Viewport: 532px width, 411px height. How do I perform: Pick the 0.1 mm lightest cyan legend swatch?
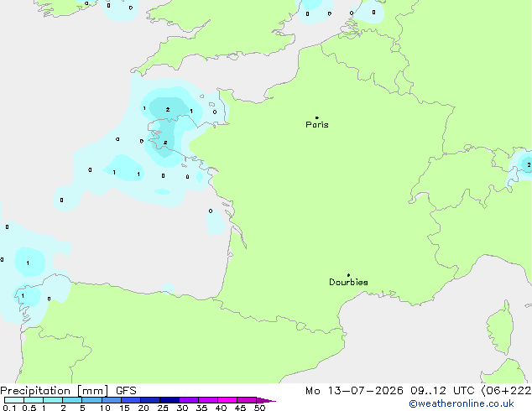[x=14, y=400]
